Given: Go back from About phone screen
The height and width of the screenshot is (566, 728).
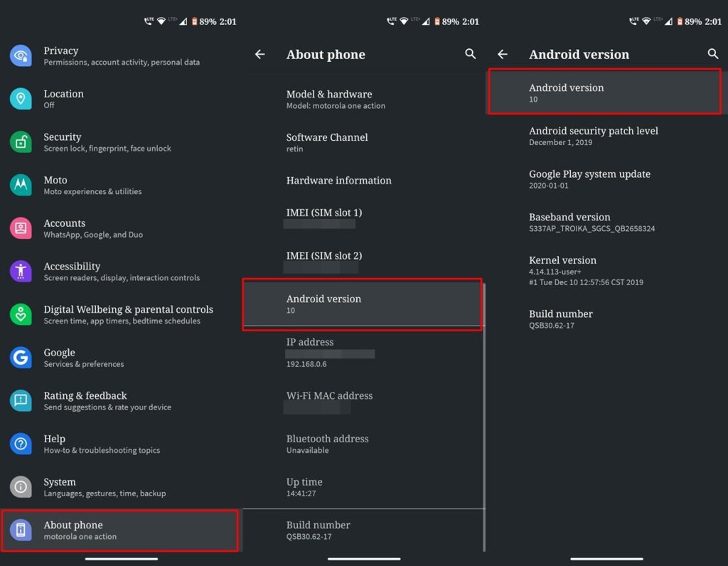Looking at the screenshot, I should click(260, 55).
